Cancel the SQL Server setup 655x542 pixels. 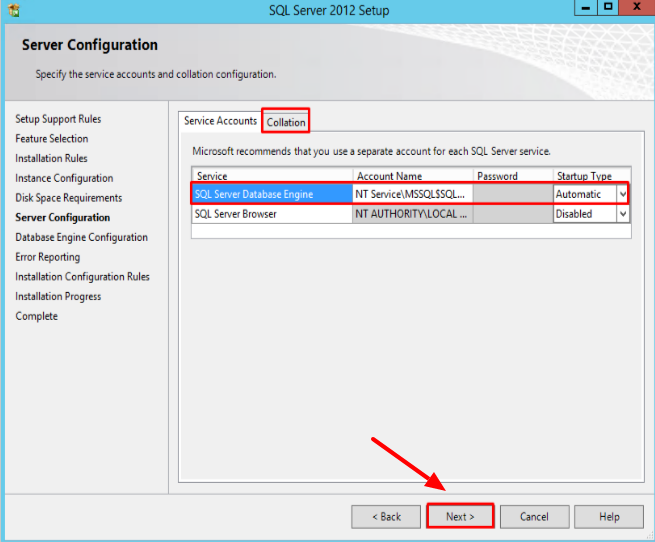(x=534, y=517)
